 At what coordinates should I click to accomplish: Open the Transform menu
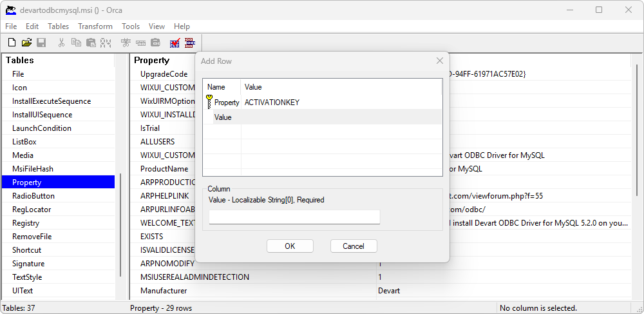[x=95, y=26]
